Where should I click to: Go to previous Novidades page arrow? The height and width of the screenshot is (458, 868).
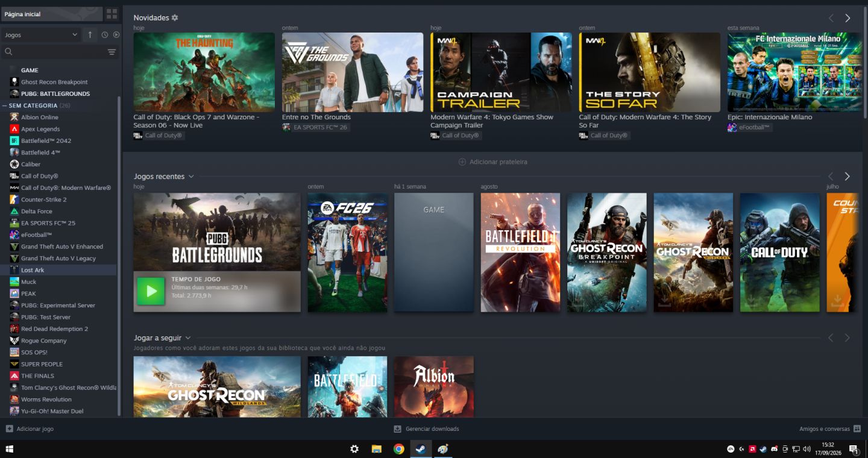(831, 18)
